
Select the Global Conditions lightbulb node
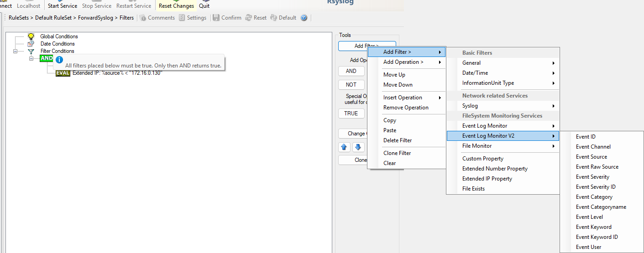(x=53, y=36)
